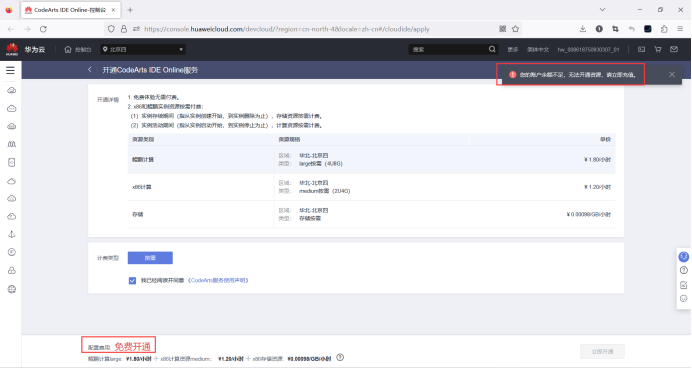The image size is (692, 368).
Task: Select the CodeArts IDE Online browser tab
Action: [71, 10]
